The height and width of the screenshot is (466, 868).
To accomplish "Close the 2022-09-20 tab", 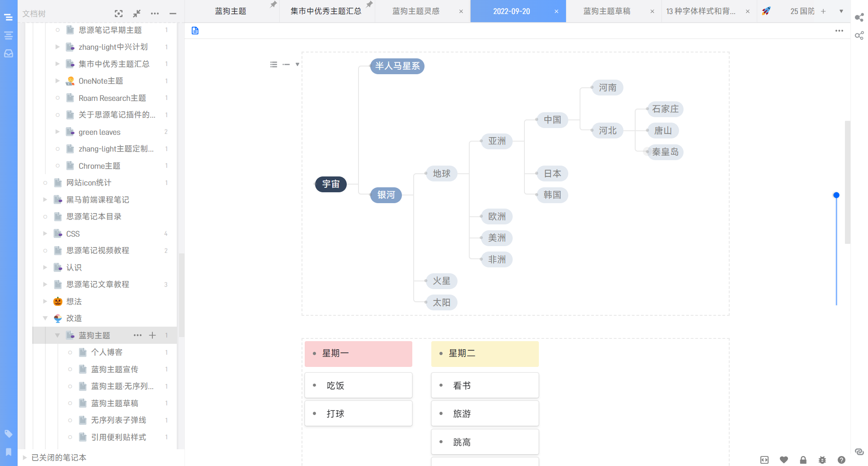I will click(557, 11).
